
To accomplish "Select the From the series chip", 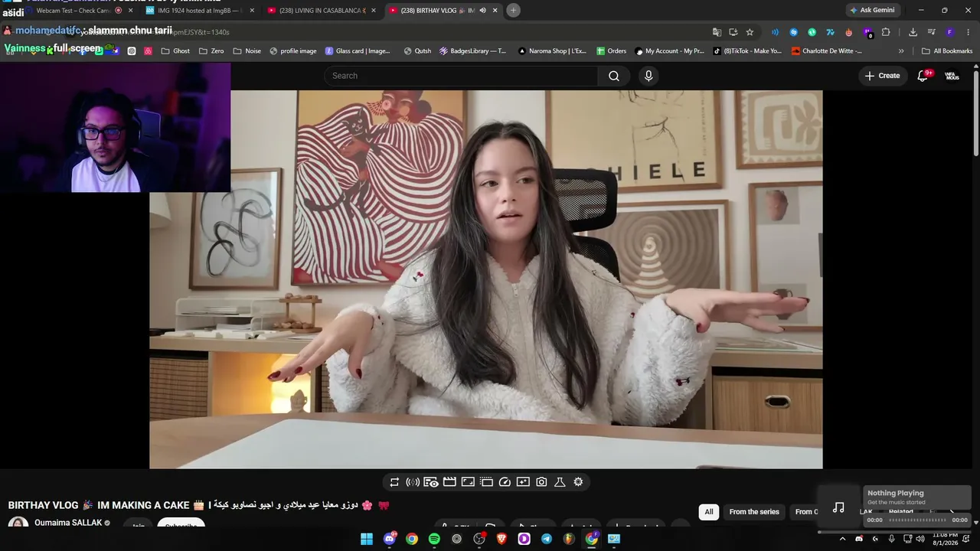I will coord(754,512).
